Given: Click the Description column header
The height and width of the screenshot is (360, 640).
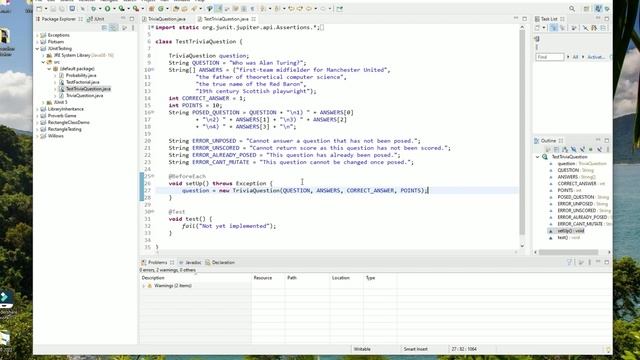Looking at the screenshot, I should click(195, 278).
